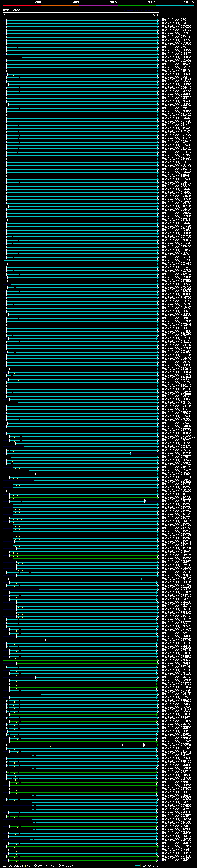Click the white query sequence bar

(x=81, y=13)
